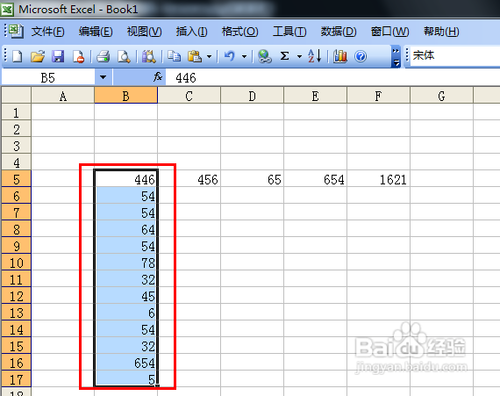Click cell C5 containing 456
The image size is (500, 396).
[189, 179]
